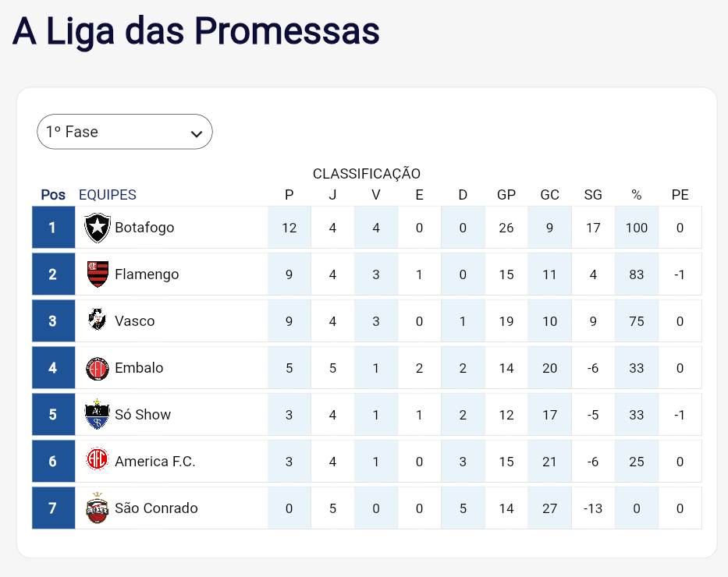Click the EQUIPES column header

click(x=108, y=195)
